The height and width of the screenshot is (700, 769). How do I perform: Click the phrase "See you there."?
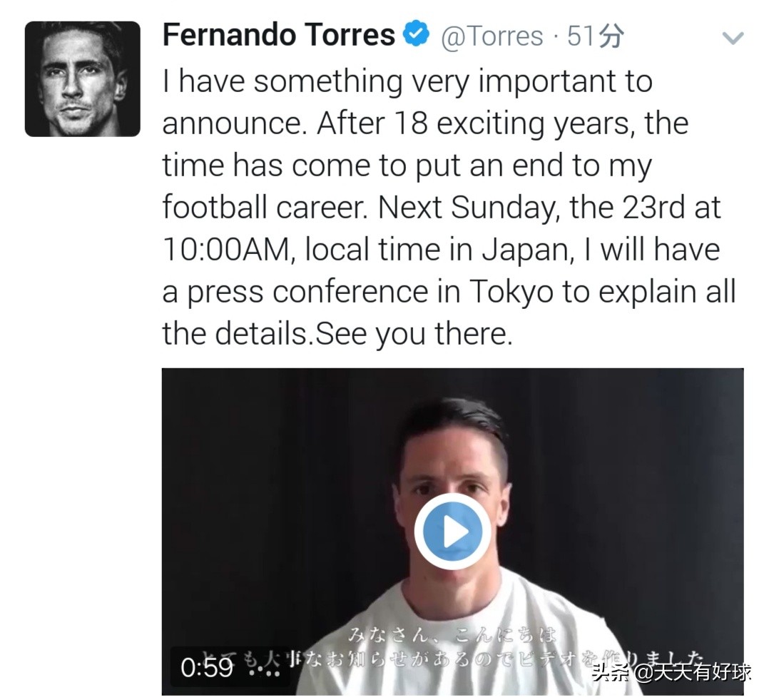click(414, 333)
